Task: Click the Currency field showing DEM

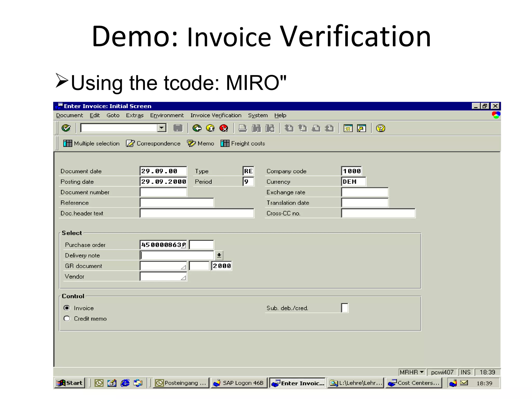Action: [354, 182]
